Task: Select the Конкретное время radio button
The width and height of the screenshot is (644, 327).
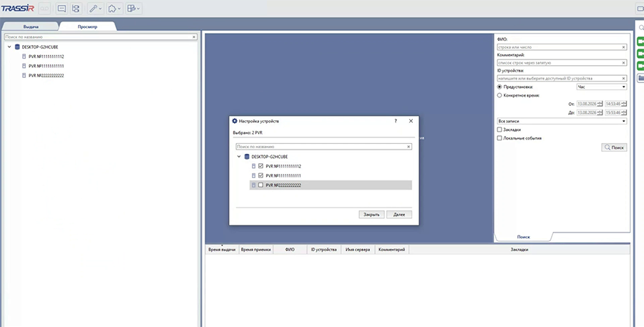Action: coord(499,95)
